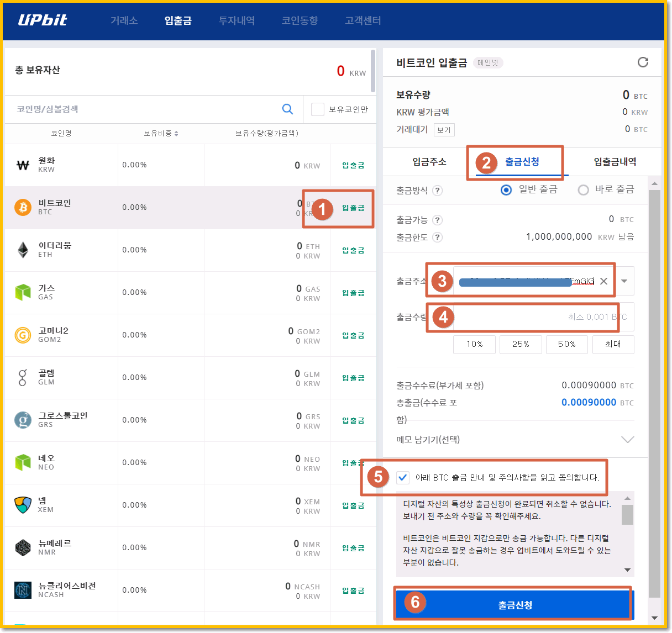Screen dimensions: 672x633
Task: Click the Bitcoin coin icon
Action: coord(23,207)
